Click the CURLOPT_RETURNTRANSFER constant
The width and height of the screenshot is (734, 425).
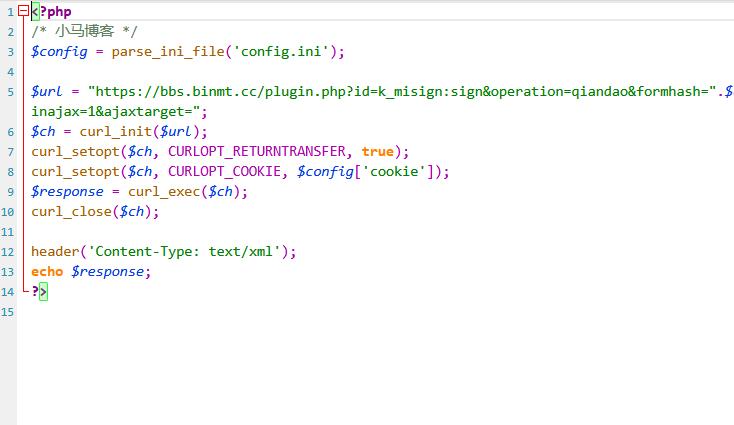tap(260, 152)
